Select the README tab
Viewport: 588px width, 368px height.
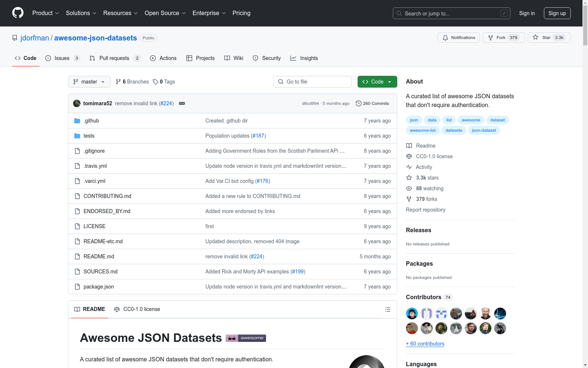[90, 309]
